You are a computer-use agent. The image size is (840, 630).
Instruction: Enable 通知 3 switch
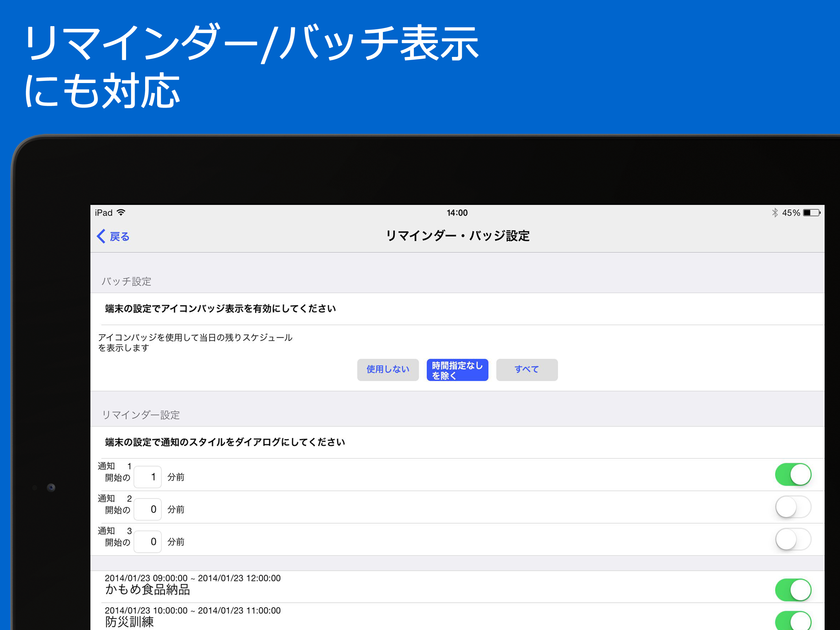[793, 539]
